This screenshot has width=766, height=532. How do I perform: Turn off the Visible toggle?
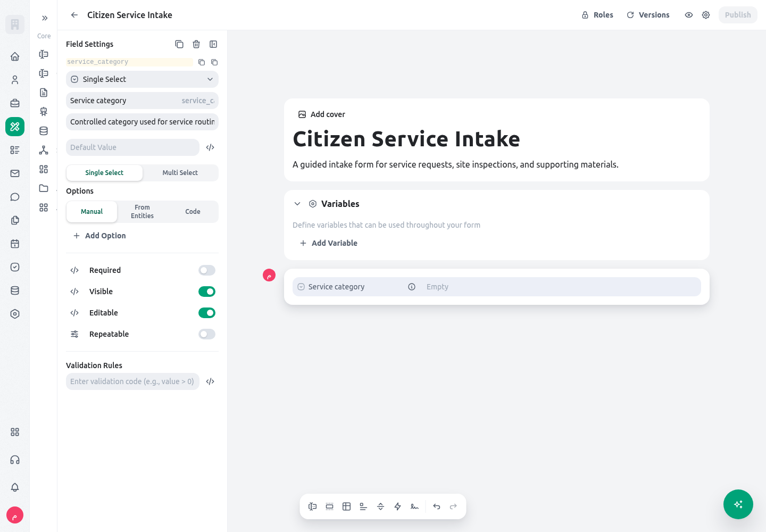(x=207, y=292)
